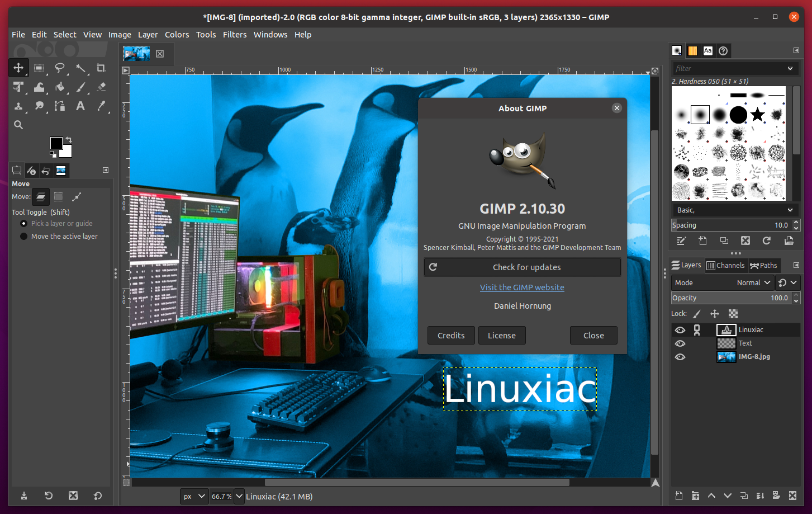Open the Colors menu
Screen dimensions: 812x514
(x=177, y=35)
